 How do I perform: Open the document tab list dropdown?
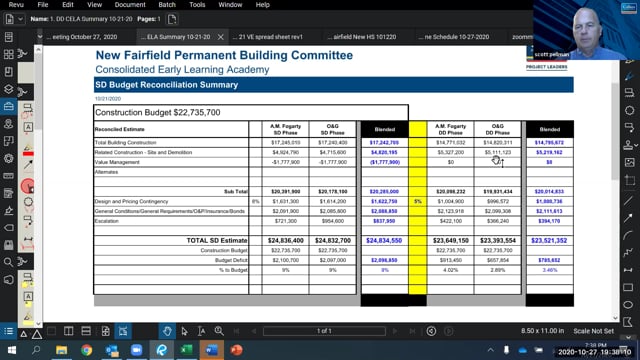(x=40, y=37)
